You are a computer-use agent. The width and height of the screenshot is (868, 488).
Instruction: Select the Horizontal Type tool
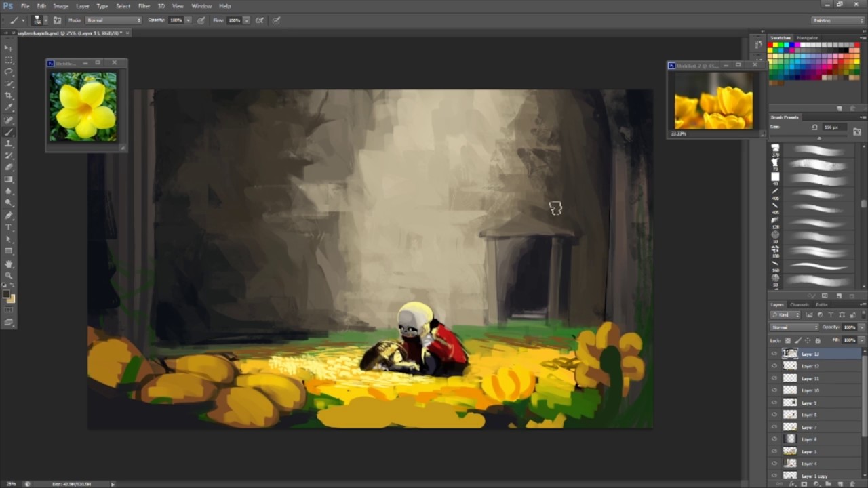point(9,228)
